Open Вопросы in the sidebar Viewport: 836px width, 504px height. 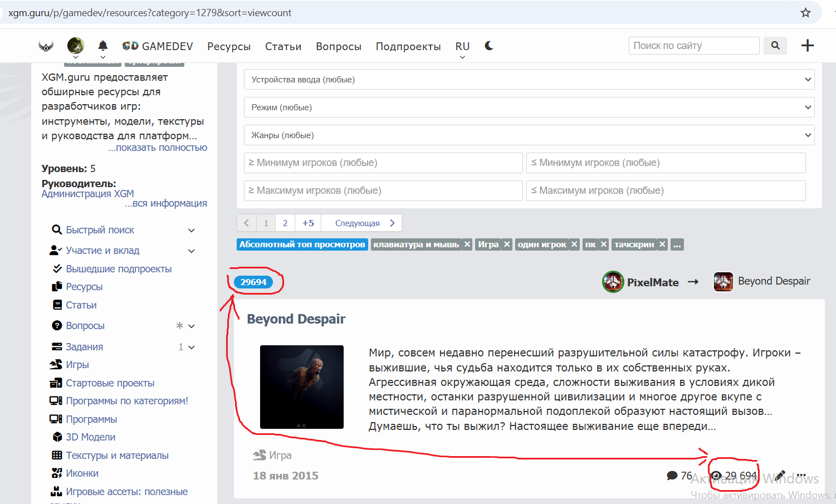(85, 326)
